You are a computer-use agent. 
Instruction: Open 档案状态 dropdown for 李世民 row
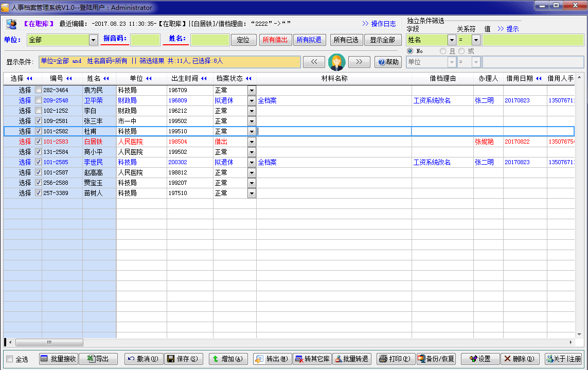point(252,163)
